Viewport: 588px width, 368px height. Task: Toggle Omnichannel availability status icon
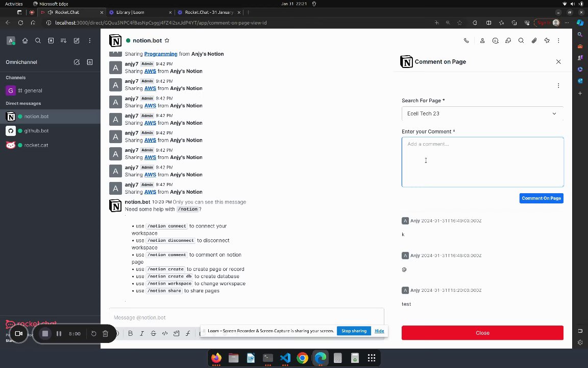coord(77,62)
